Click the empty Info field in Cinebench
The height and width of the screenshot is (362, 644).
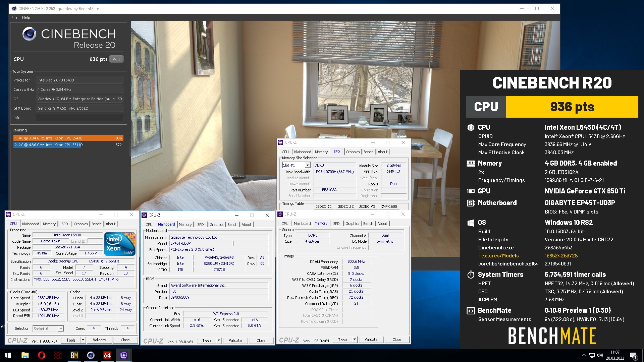[79, 118]
